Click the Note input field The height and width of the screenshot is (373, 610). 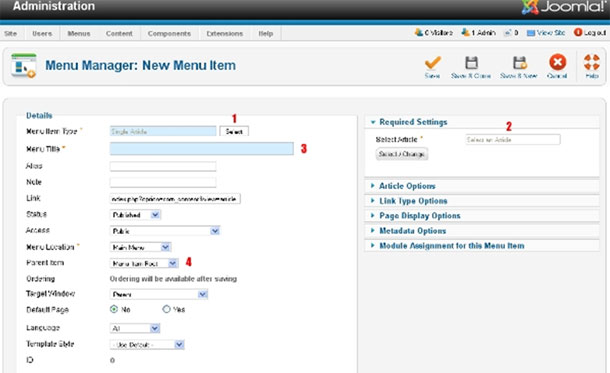click(x=163, y=182)
